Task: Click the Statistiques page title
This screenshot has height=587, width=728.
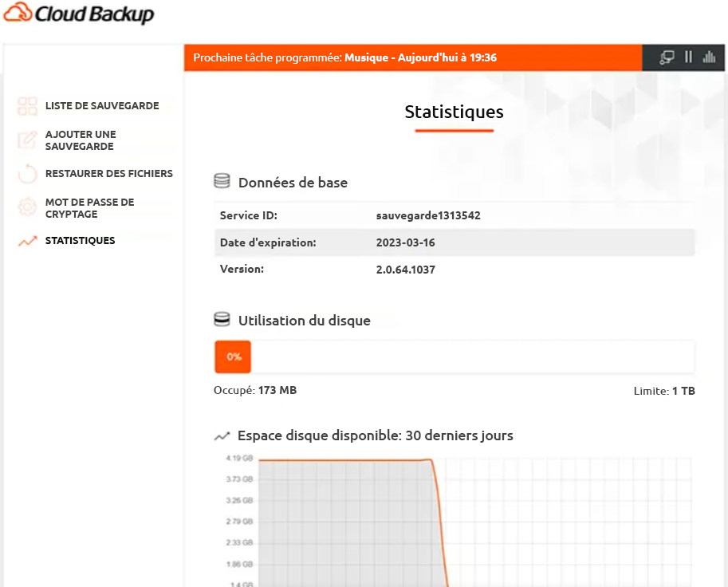Action: click(453, 112)
